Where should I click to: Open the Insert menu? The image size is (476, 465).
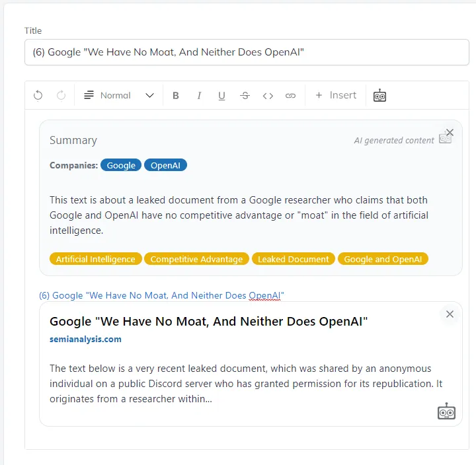[336, 96]
